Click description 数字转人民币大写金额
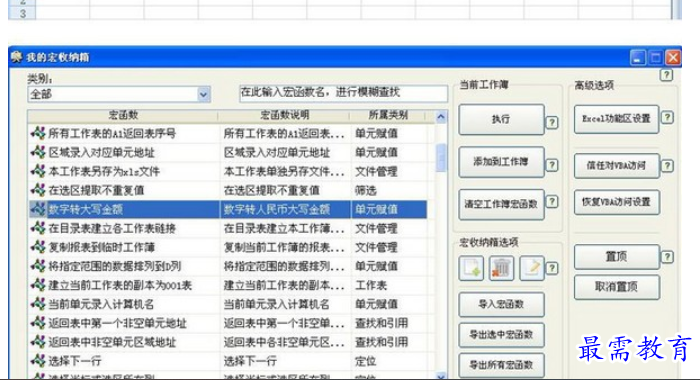 [277, 209]
